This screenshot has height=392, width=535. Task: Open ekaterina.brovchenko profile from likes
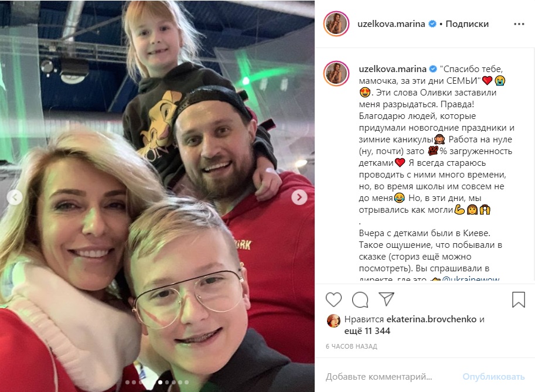[x=431, y=319]
